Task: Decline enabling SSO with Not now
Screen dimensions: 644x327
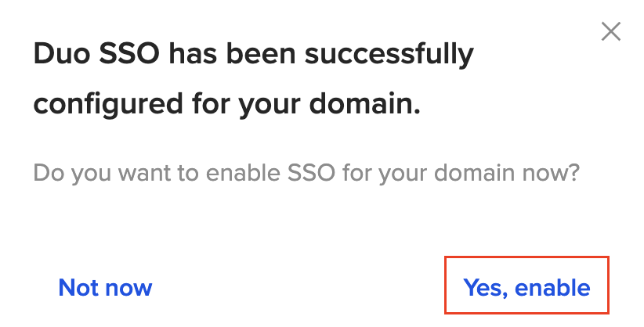Action: (x=105, y=287)
